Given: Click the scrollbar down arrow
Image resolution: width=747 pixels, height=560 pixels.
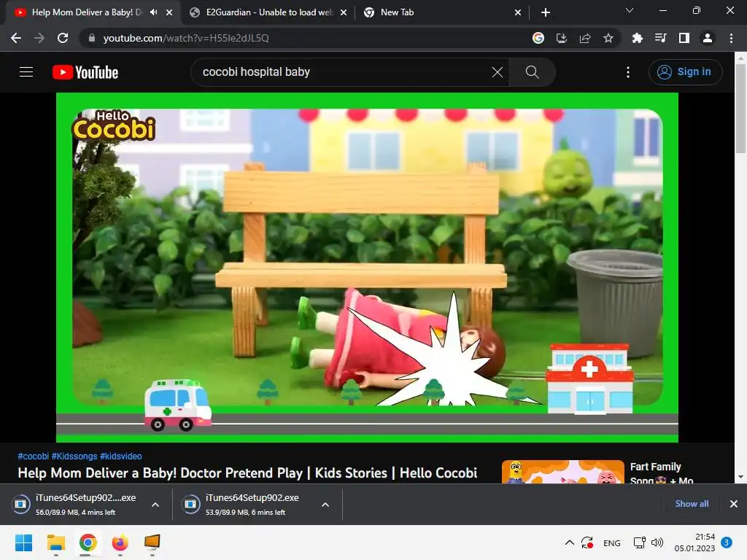Looking at the screenshot, I should coord(740,477).
